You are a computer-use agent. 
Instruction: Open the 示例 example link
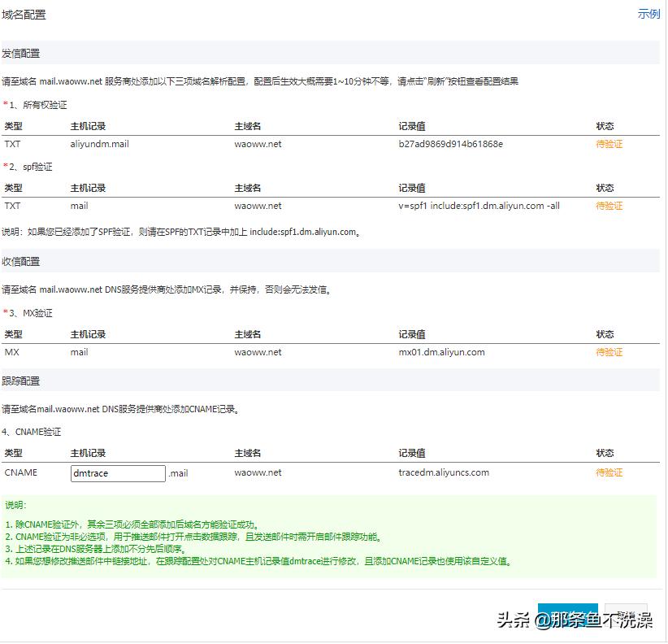tap(649, 15)
